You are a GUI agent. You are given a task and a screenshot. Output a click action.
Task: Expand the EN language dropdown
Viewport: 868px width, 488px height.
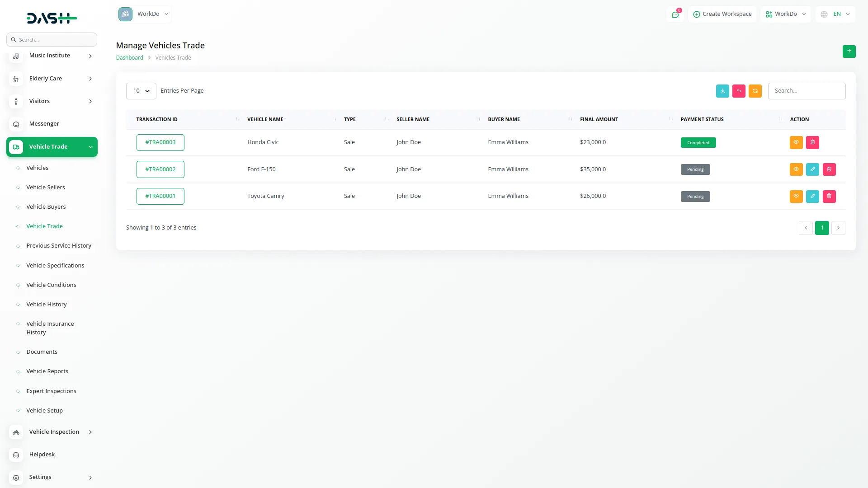[x=836, y=14]
